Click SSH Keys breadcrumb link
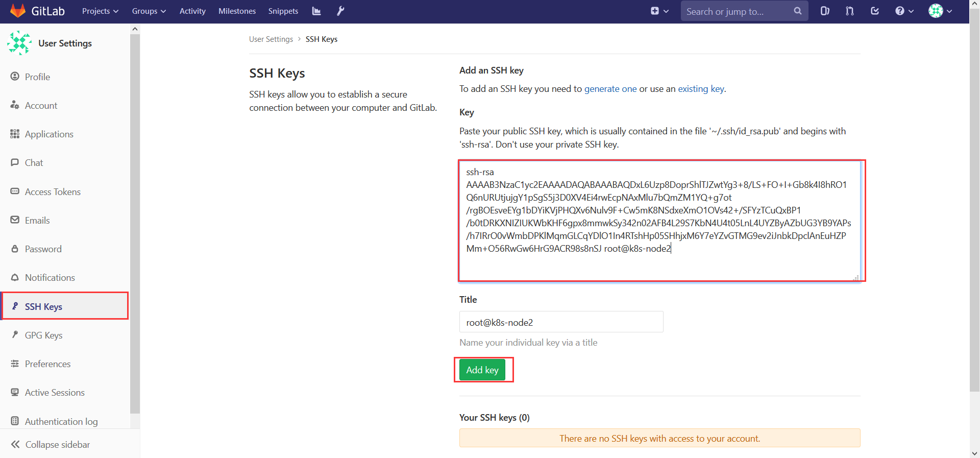 pos(322,39)
